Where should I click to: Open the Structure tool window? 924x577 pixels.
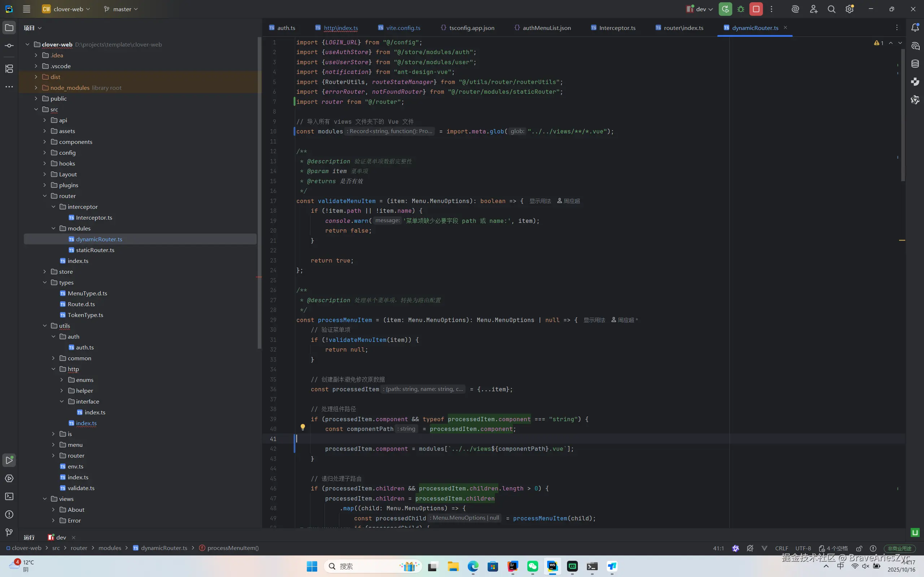click(9, 69)
